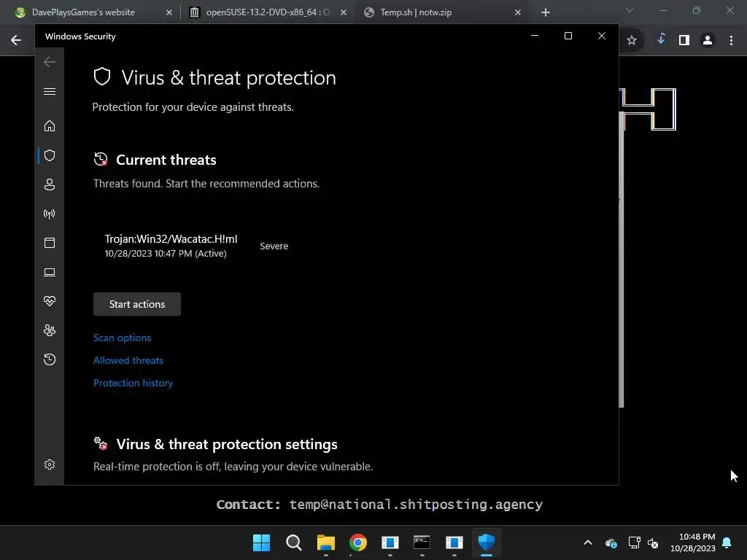
Task: Click the Virus & threat protection settings heading
Action: (x=227, y=444)
